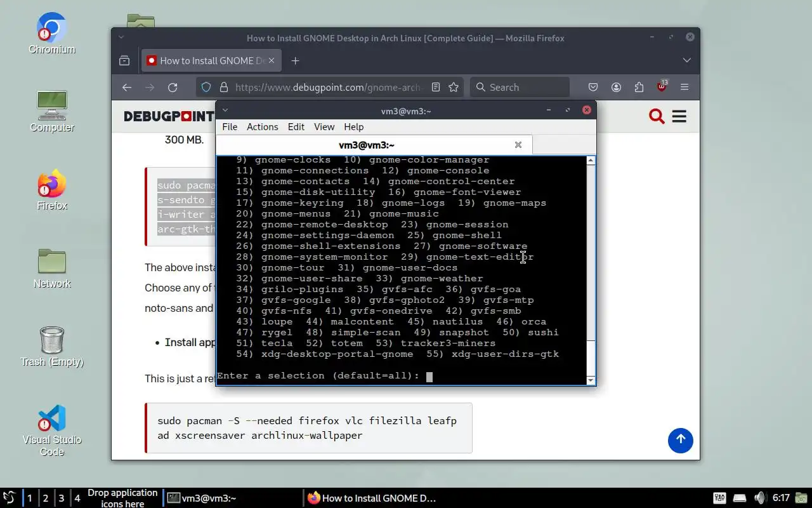Image resolution: width=812 pixels, height=508 pixels.
Task: Open the keyboard layout tray icon
Action: [x=719, y=498]
